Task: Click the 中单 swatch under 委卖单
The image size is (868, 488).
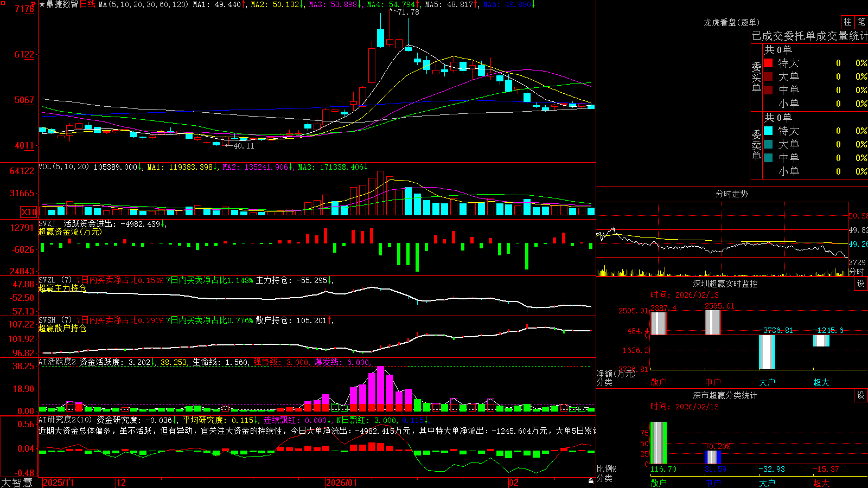Action: pos(768,158)
